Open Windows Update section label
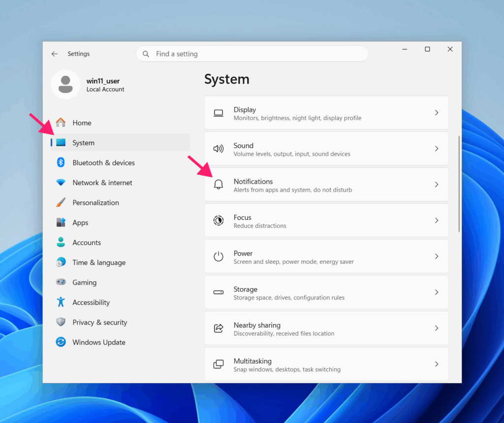This screenshot has height=423, width=504. tap(98, 342)
